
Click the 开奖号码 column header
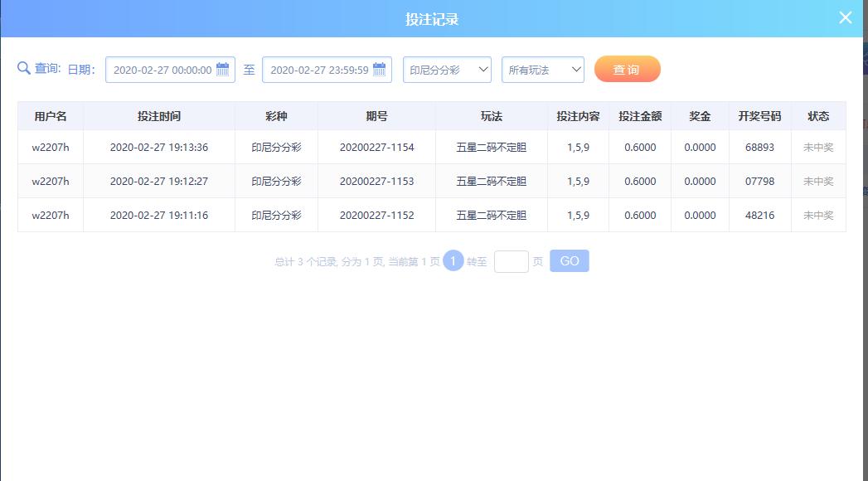pyautogui.click(x=759, y=116)
